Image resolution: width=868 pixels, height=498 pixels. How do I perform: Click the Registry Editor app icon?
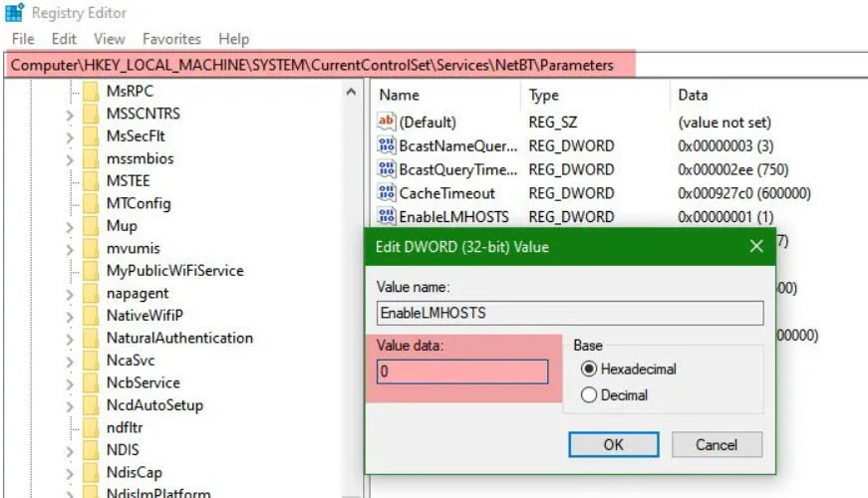(14, 12)
